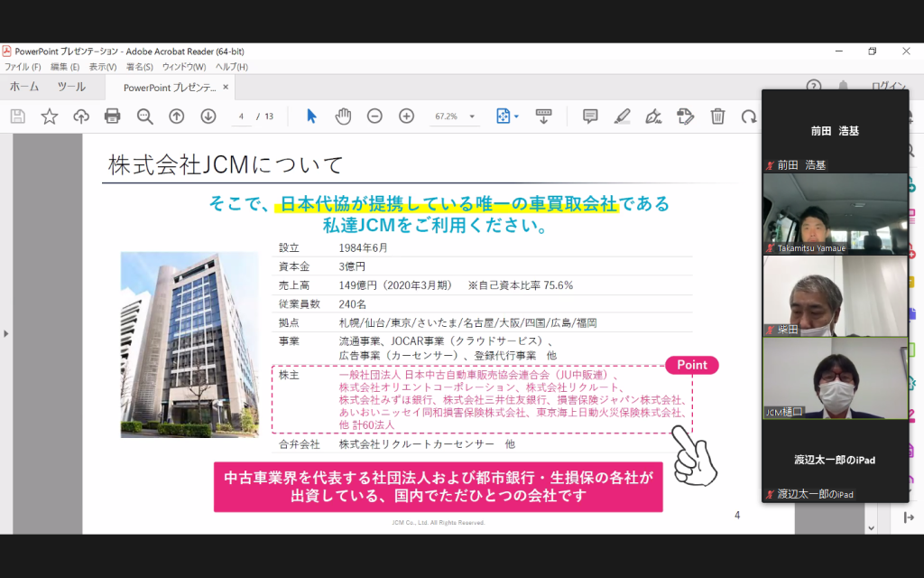The width and height of the screenshot is (924, 578).
Task: Add a comment with speech bubble icon
Action: click(590, 117)
